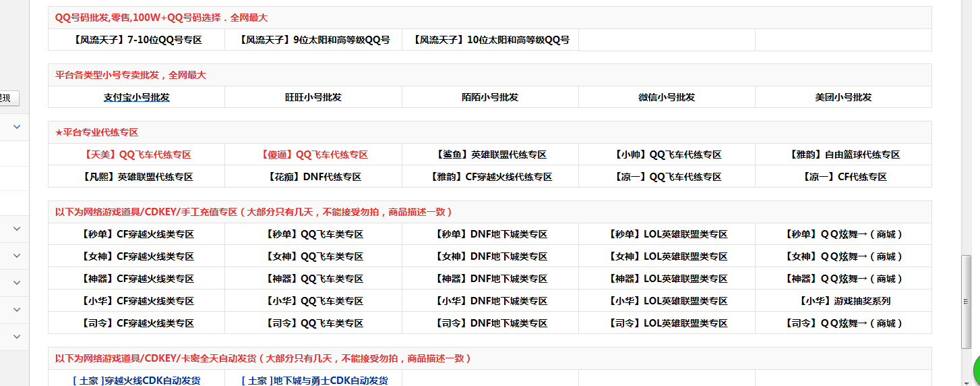Open 【女神】DNF地下城类专区 link
Screen dimensions: 980x386
pos(490,256)
